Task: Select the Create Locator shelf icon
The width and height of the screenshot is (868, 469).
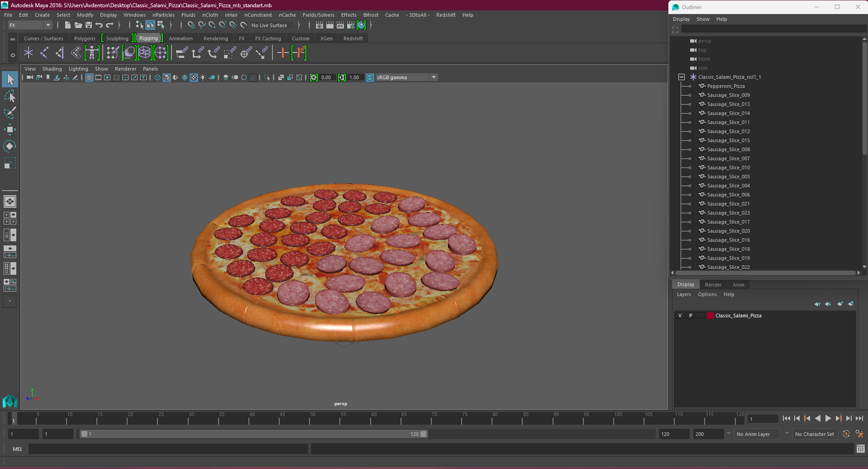Action: point(29,53)
